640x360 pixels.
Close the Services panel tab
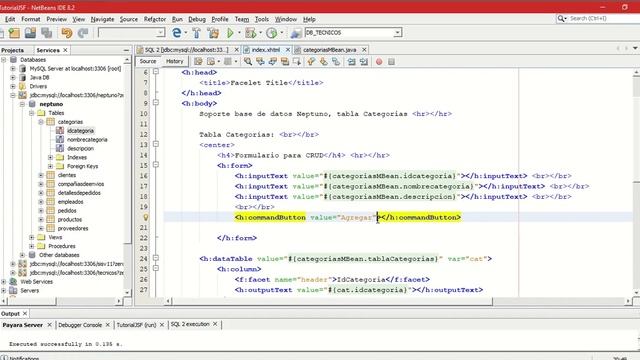65,50
